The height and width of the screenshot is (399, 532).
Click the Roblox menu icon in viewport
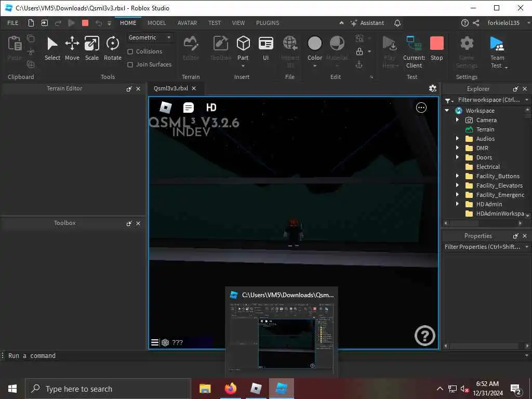click(x=166, y=108)
